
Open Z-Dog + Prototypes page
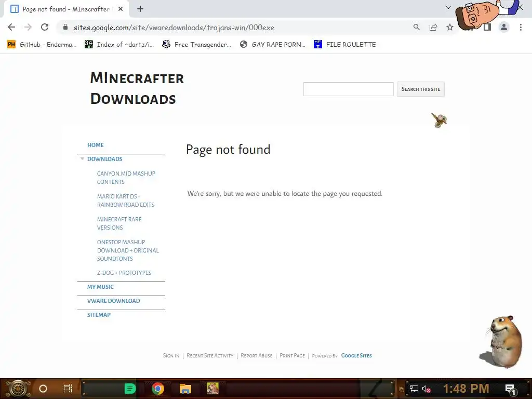coord(124,273)
